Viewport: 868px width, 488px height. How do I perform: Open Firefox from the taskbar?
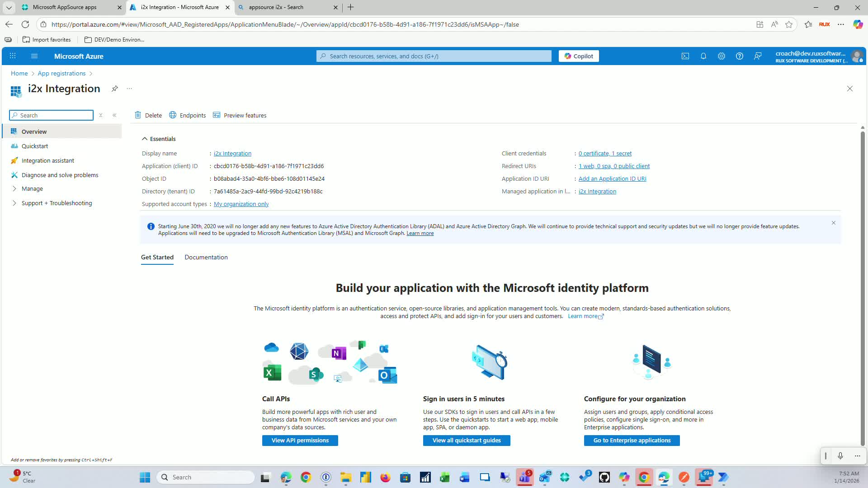click(x=385, y=477)
